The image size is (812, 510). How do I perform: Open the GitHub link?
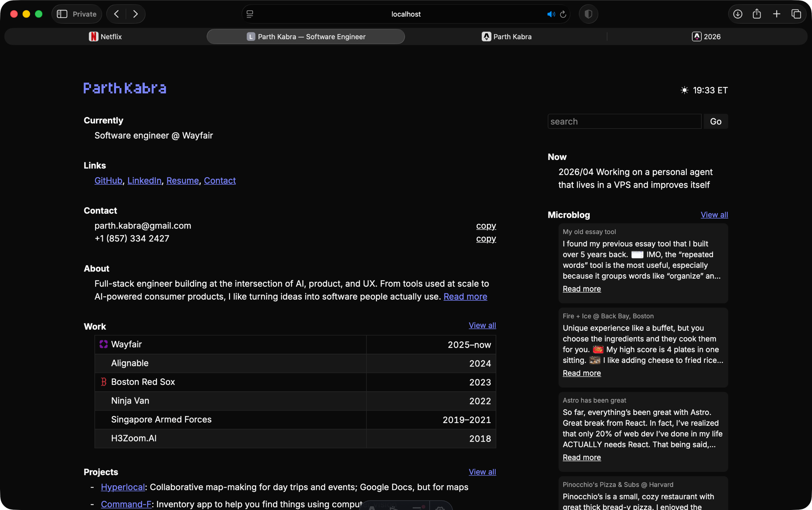pos(108,180)
